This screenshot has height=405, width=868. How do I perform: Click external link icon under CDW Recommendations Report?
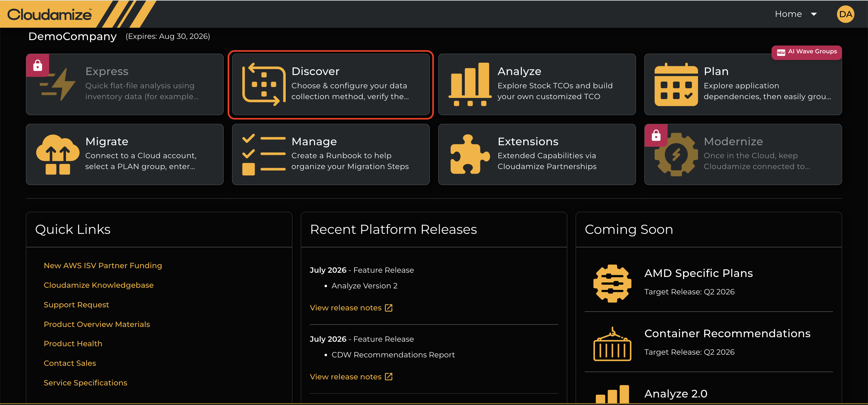389,377
